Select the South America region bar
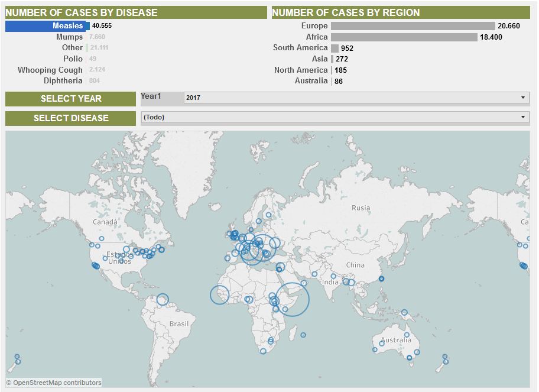539x392 pixels. (x=335, y=48)
